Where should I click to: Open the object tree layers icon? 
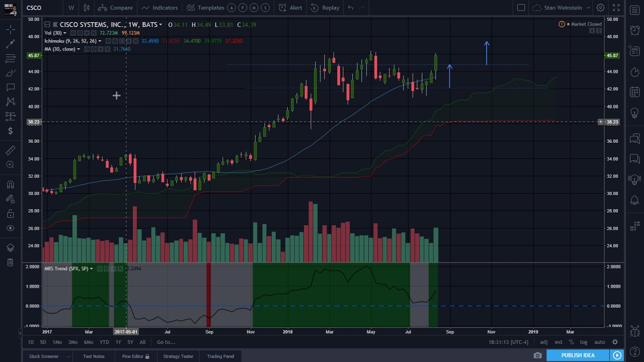tap(10, 248)
